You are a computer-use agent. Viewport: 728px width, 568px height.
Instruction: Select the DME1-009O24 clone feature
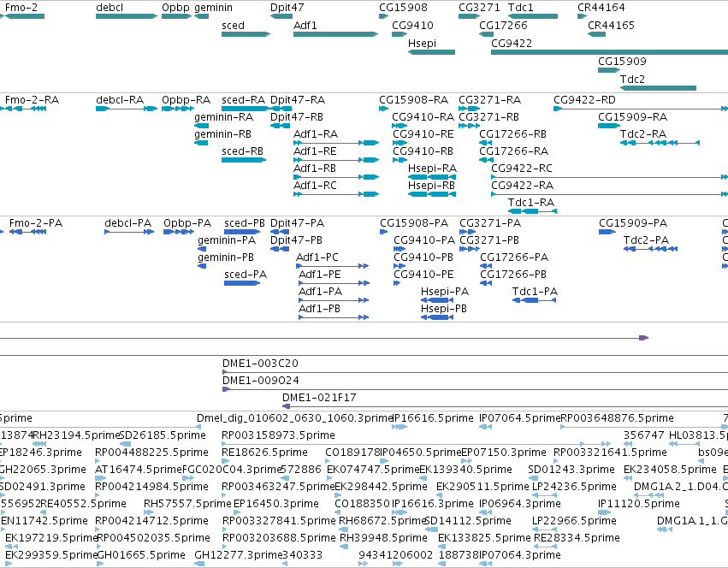point(475,389)
